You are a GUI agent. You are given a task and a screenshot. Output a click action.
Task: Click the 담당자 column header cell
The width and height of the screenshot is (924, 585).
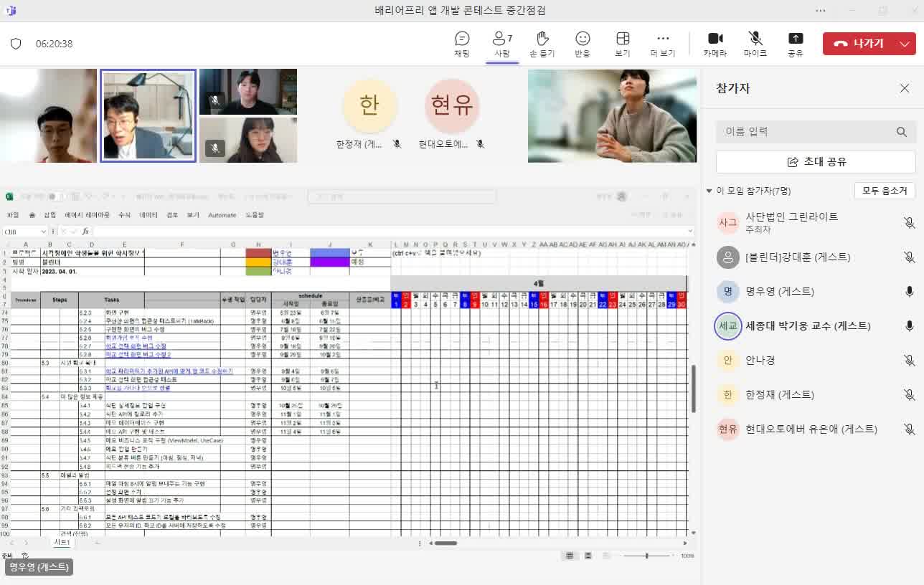(258, 300)
